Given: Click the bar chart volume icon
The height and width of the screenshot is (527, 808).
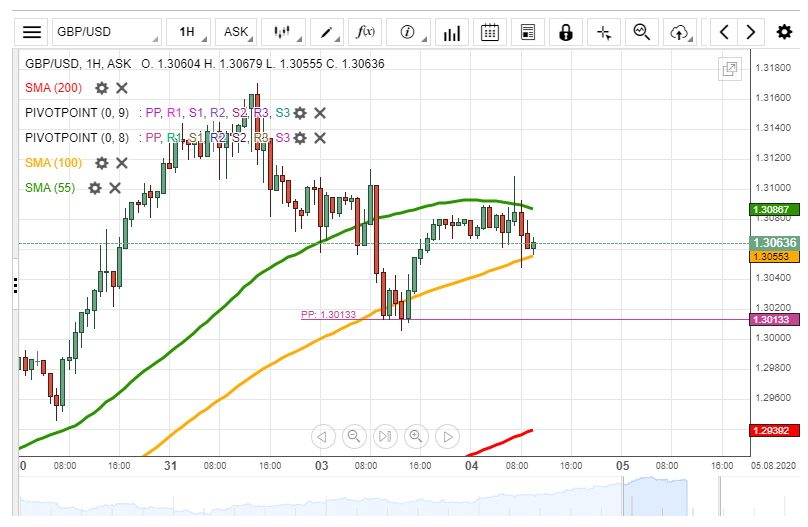Looking at the screenshot, I should tap(452, 32).
